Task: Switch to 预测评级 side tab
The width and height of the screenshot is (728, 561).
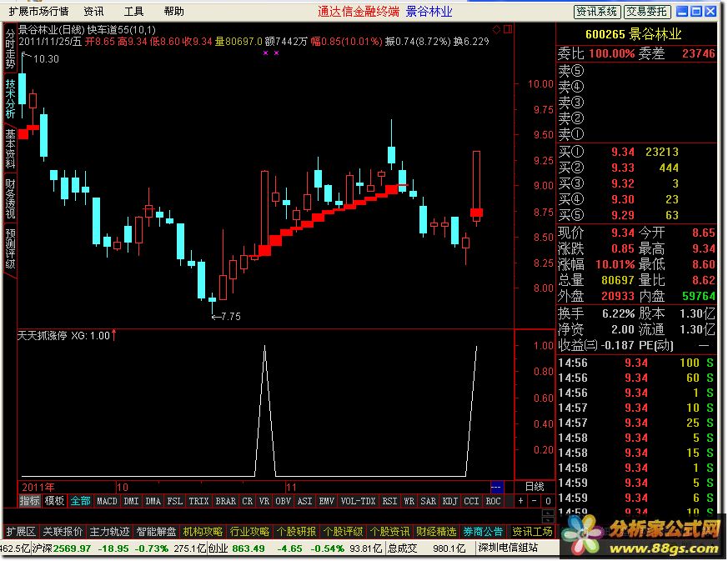Action: click(10, 248)
